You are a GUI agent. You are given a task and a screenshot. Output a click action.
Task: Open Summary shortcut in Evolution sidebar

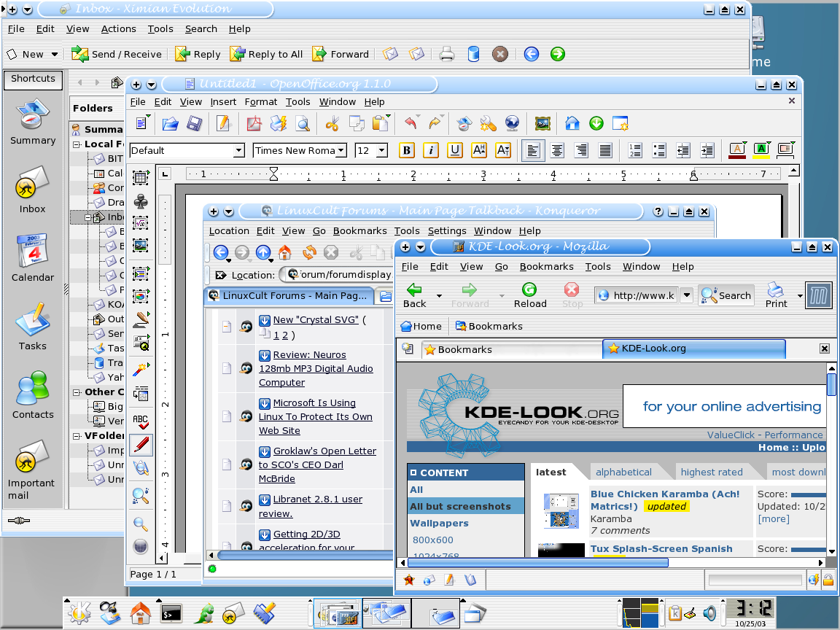coord(33,122)
